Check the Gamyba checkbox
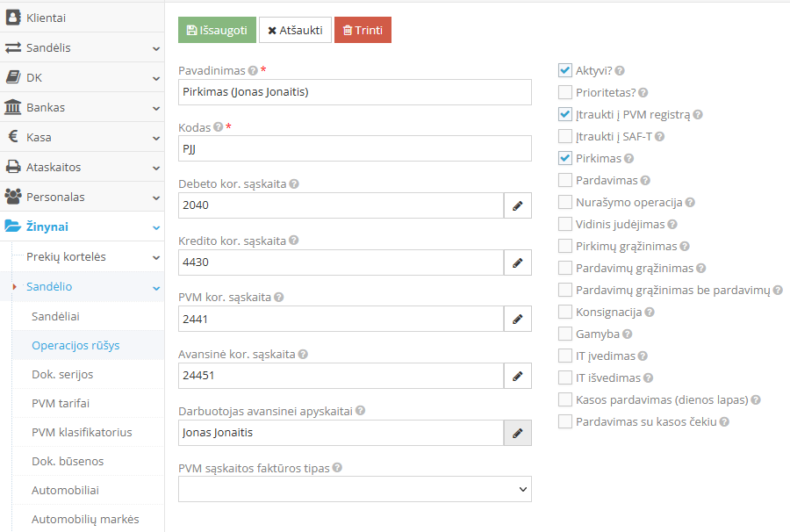 pyautogui.click(x=565, y=334)
